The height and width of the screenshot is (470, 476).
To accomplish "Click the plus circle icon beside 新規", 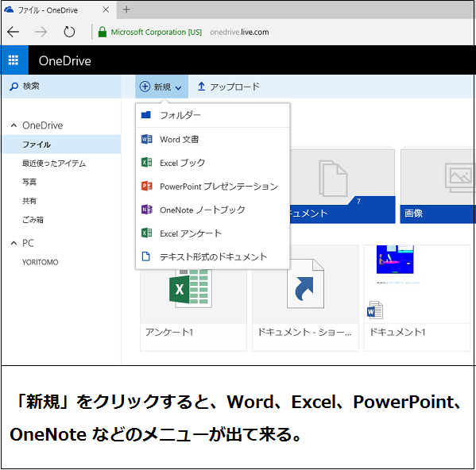I will coord(145,87).
